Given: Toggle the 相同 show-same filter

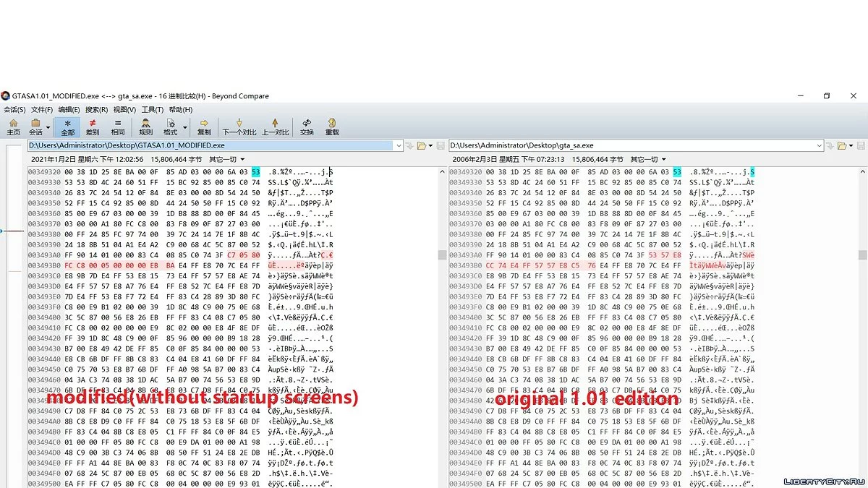Looking at the screenshot, I should [x=118, y=127].
